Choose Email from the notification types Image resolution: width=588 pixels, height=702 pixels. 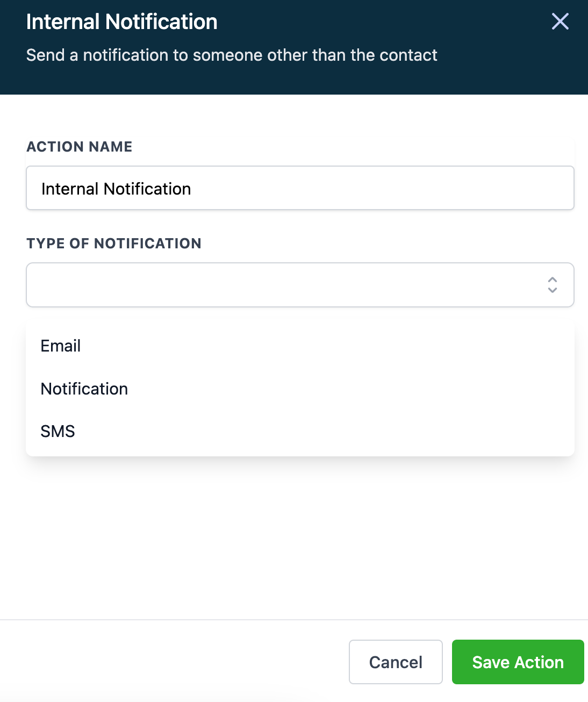[61, 346]
